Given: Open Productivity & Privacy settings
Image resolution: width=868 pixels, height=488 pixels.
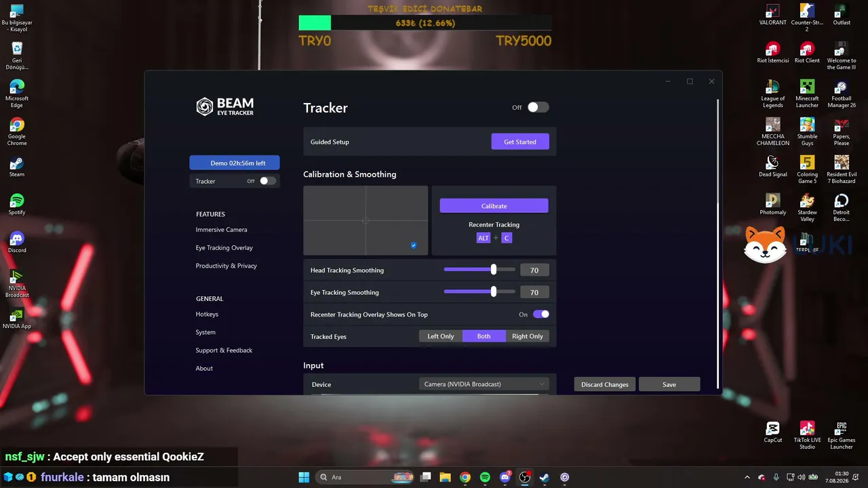Looking at the screenshot, I should [226, 266].
